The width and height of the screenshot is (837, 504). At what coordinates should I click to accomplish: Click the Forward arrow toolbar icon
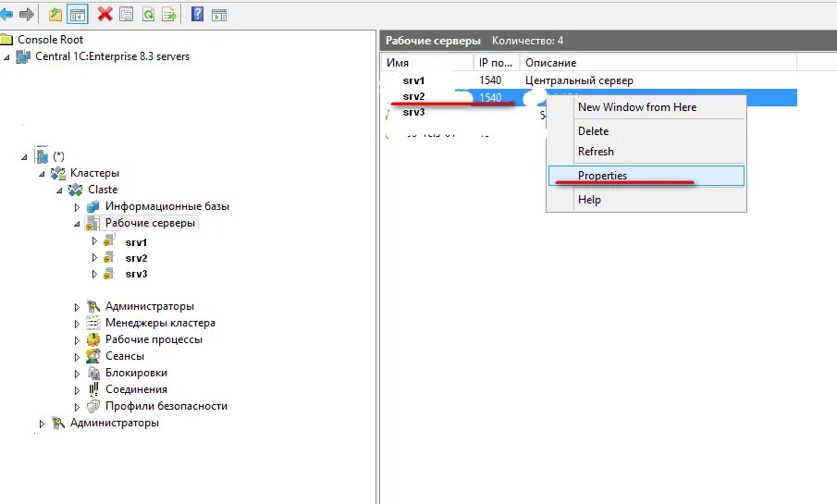[x=26, y=15]
